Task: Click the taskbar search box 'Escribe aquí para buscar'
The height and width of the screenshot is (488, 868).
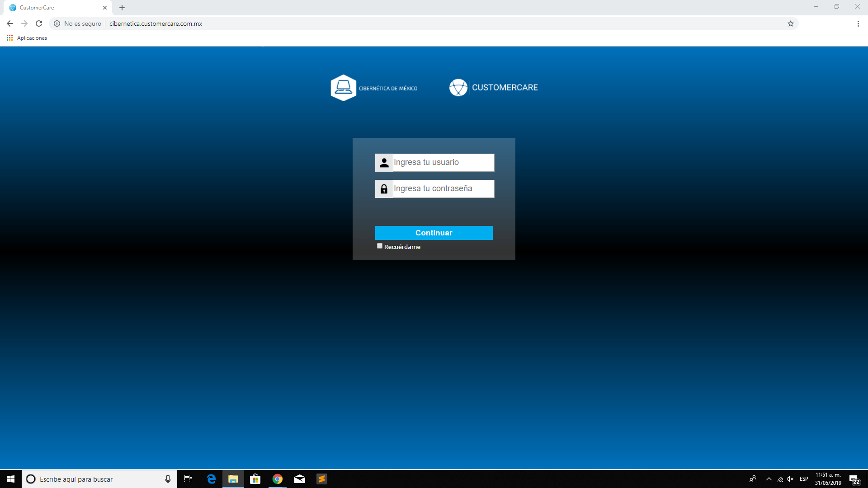Action: point(99,479)
